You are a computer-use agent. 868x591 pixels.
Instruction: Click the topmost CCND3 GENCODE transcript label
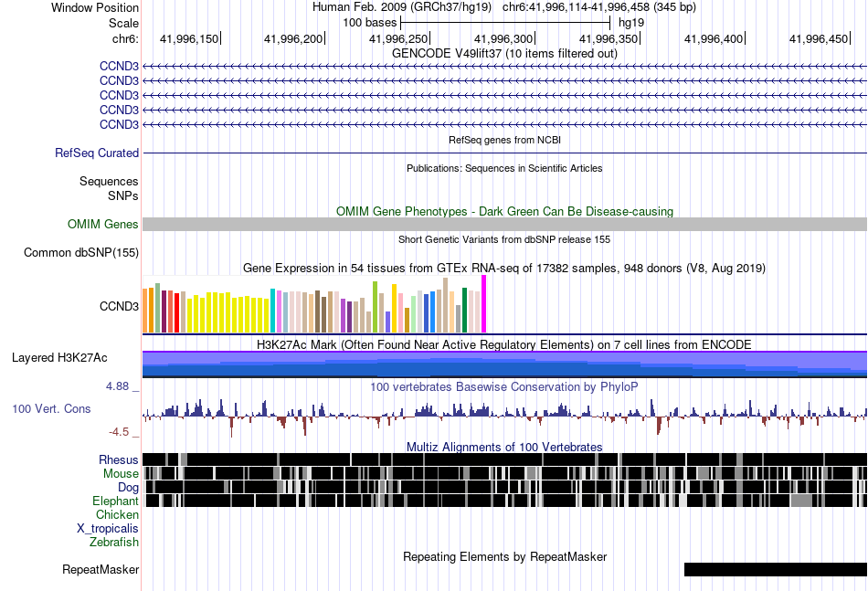pos(119,66)
